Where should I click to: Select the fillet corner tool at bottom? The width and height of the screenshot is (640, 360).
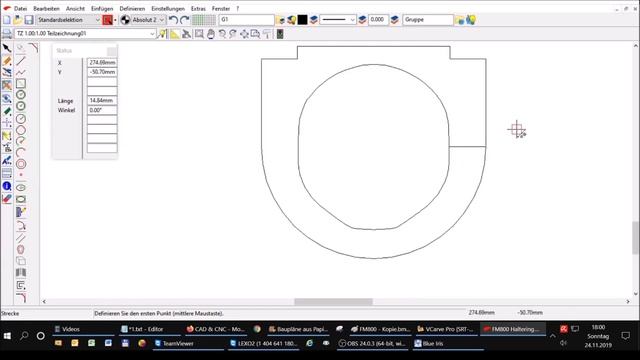coord(21,298)
